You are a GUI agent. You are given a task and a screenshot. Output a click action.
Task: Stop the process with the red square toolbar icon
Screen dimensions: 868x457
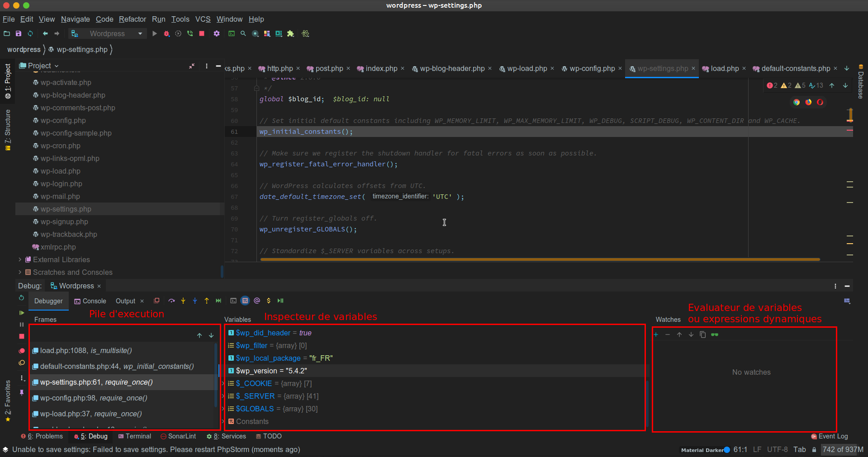tap(202, 33)
